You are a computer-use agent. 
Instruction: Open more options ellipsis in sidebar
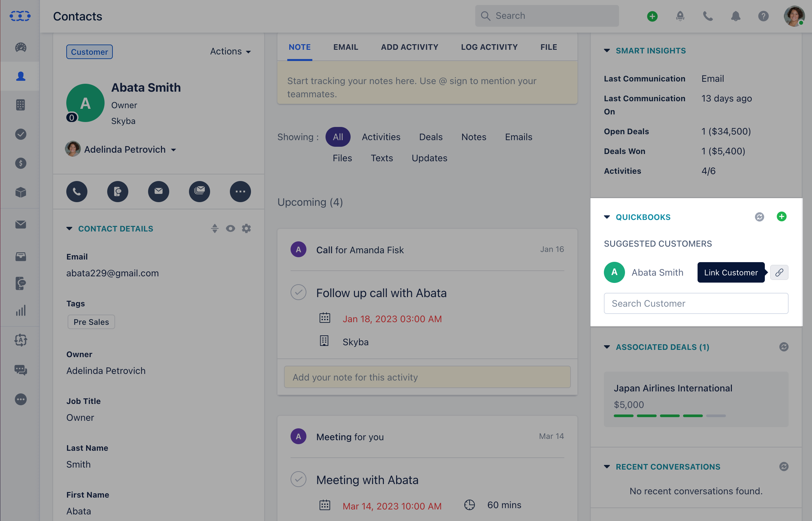[21, 400]
